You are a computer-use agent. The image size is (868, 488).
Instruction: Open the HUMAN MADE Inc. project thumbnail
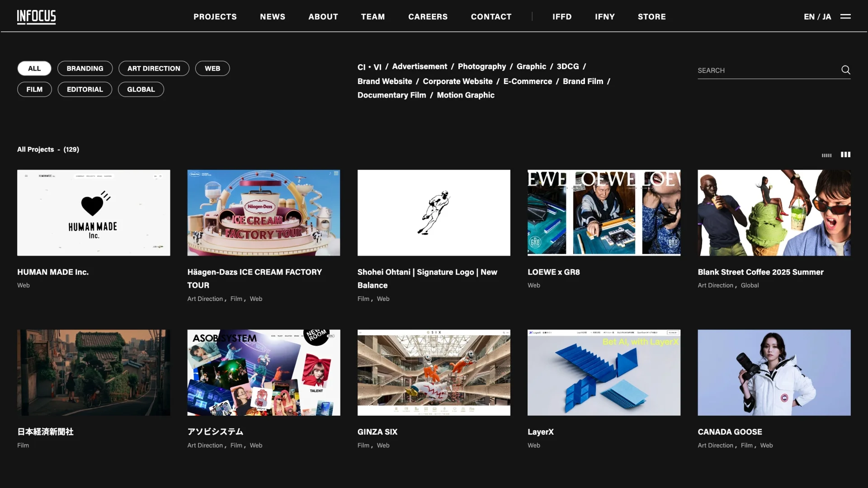94,213
